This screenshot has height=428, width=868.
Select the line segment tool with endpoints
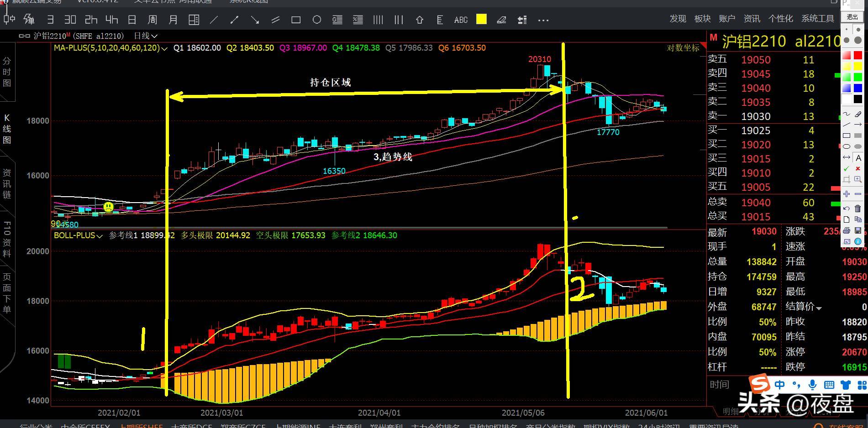pyautogui.click(x=234, y=20)
